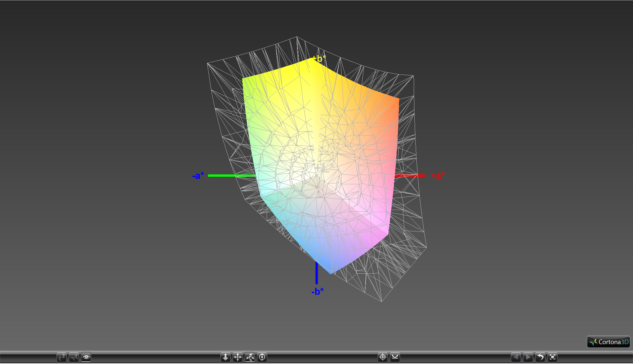
Task: Open the Cortona3D logo link
Action: pyautogui.click(x=609, y=342)
